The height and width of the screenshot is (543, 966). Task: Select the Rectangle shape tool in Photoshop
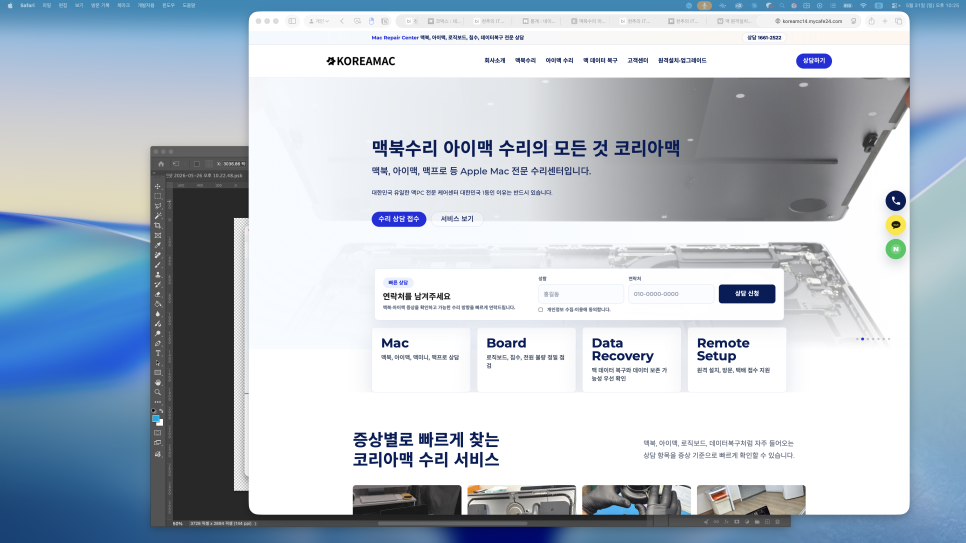click(x=158, y=372)
